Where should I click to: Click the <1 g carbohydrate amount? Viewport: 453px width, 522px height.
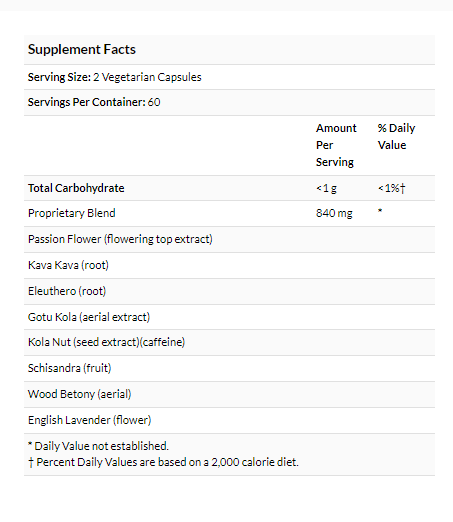(x=326, y=188)
